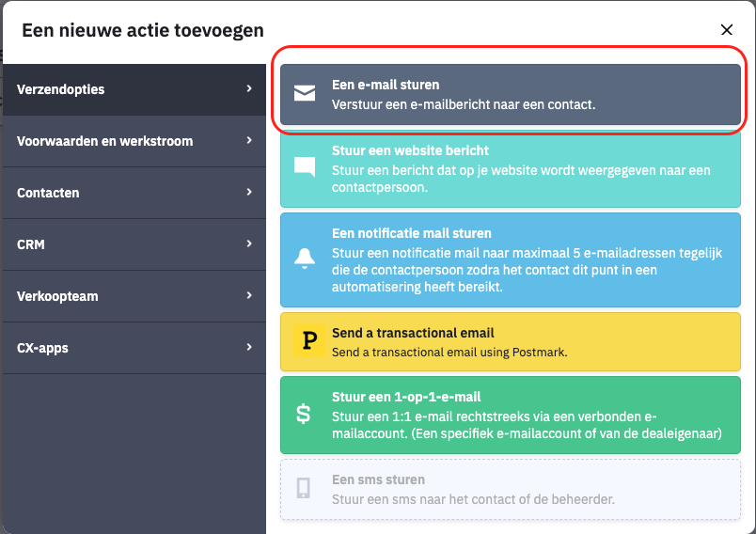Choose 'Een sms sturen' action

point(511,489)
